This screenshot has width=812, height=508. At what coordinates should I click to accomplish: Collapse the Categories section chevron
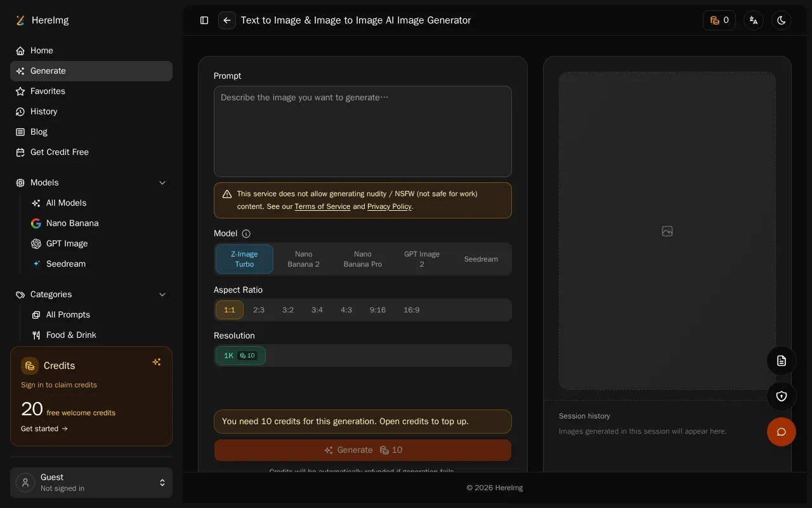pyautogui.click(x=162, y=295)
